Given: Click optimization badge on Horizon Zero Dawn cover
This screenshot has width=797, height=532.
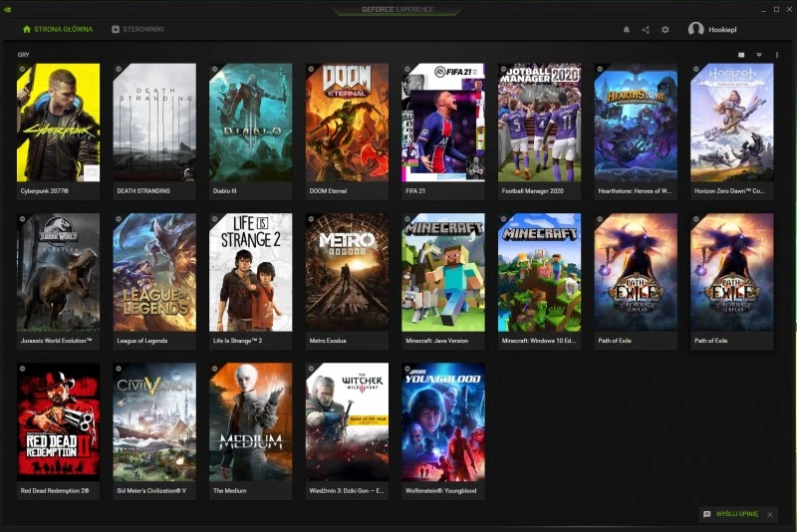Looking at the screenshot, I should click(x=695, y=69).
